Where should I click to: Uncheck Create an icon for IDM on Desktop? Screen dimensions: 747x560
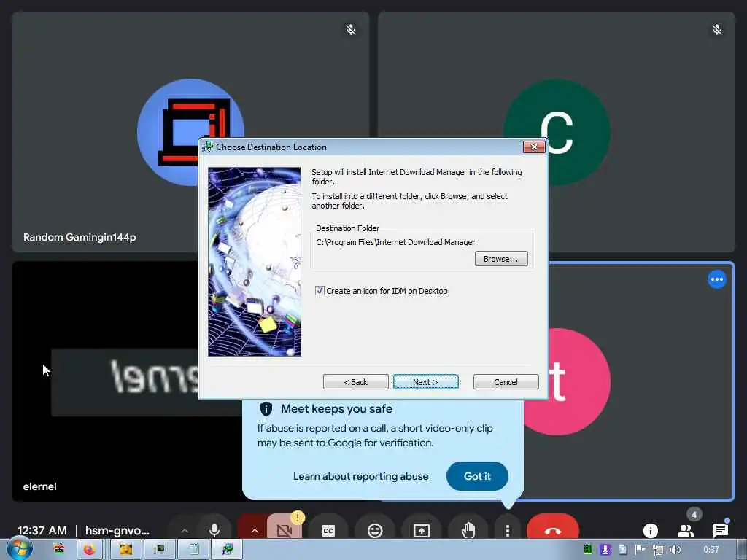pos(320,290)
